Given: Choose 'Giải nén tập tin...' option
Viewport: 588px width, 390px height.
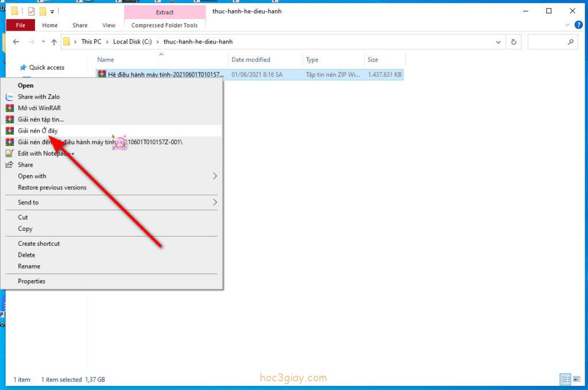Looking at the screenshot, I should (x=40, y=119).
